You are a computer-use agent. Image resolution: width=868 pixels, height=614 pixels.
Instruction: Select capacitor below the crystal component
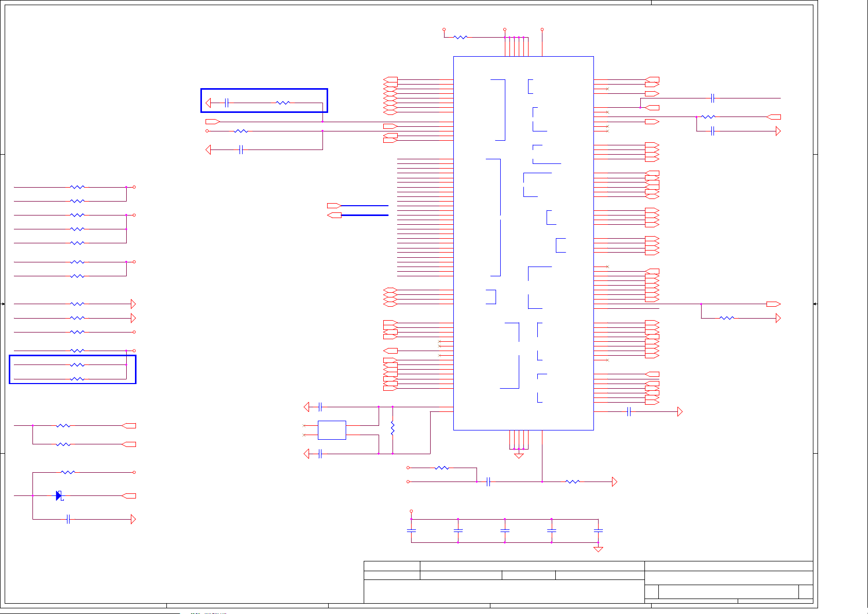click(x=320, y=454)
